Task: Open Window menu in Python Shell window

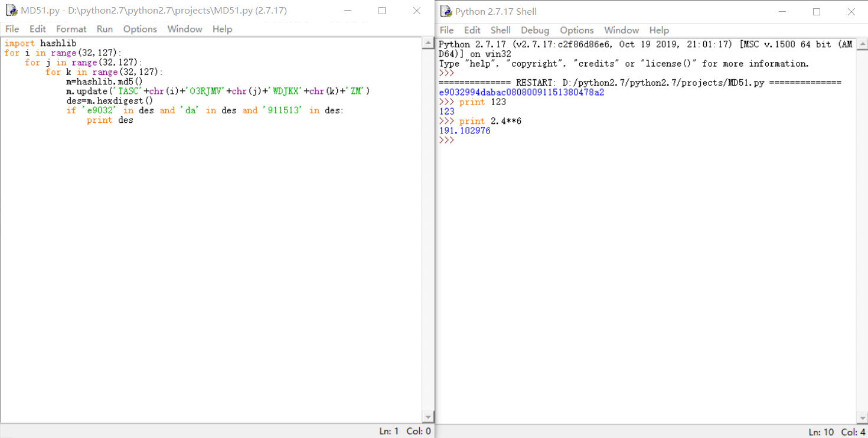Action: (622, 30)
